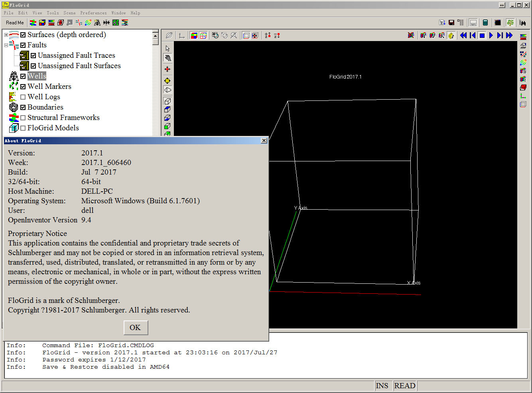The width and height of the screenshot is (532, 393).
Task: Click the red eraser block sidebar icon
Action: [523, 87]
